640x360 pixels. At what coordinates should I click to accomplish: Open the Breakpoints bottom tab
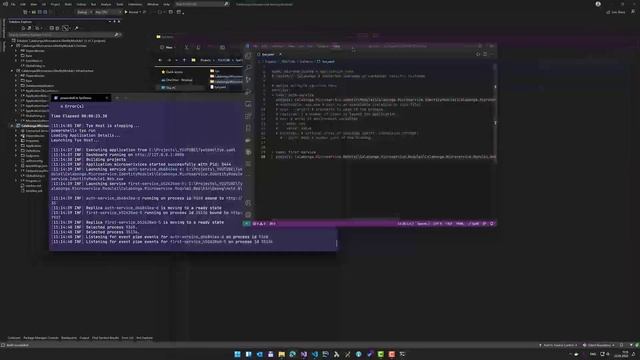pyautogui.click(x=69, y=338)
